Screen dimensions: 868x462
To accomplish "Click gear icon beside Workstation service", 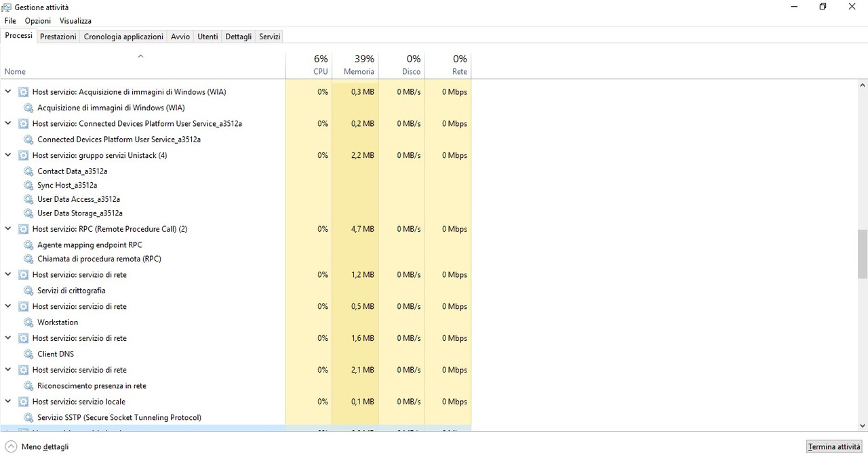I will 28,322.
